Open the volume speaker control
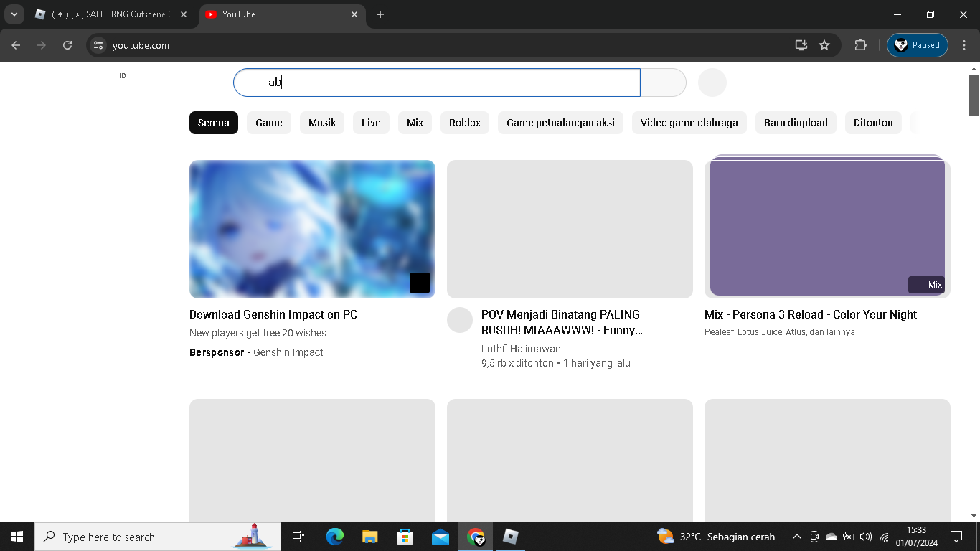 tap(866, 537)
